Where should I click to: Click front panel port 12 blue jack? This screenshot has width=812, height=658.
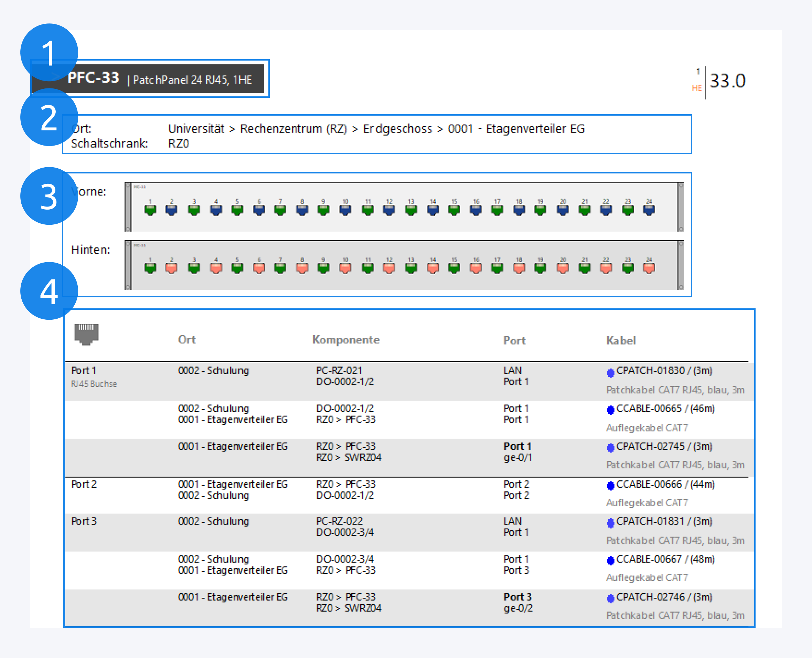[x=389, y=209]
